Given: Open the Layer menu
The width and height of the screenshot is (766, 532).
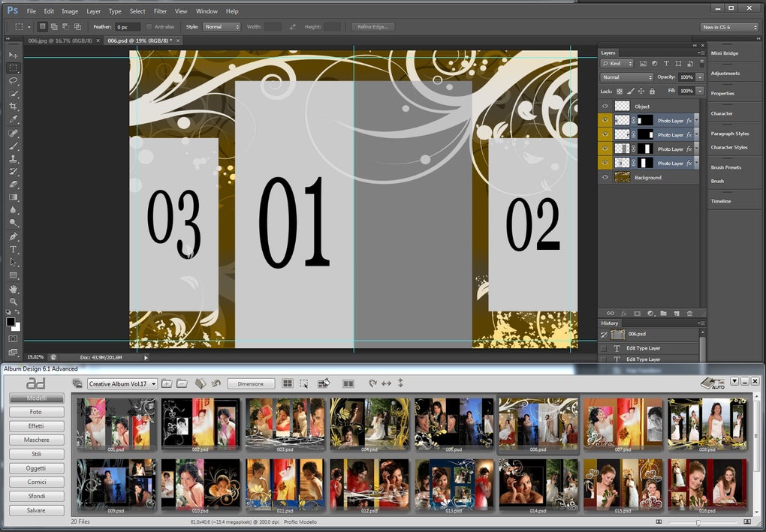Looking at the screenshot, I should tap(93, 11).
